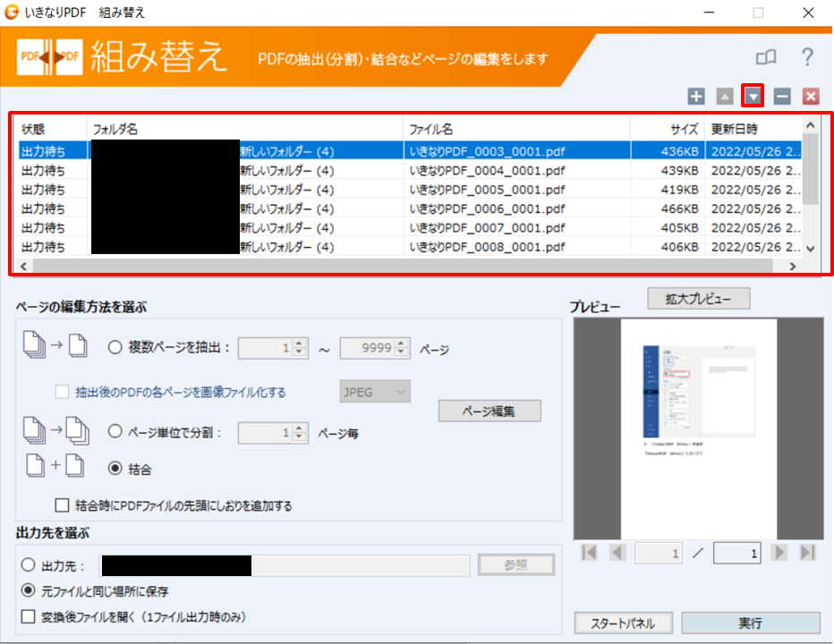Click the current preview page number field

pyautogui.click(x=659, y=553)
